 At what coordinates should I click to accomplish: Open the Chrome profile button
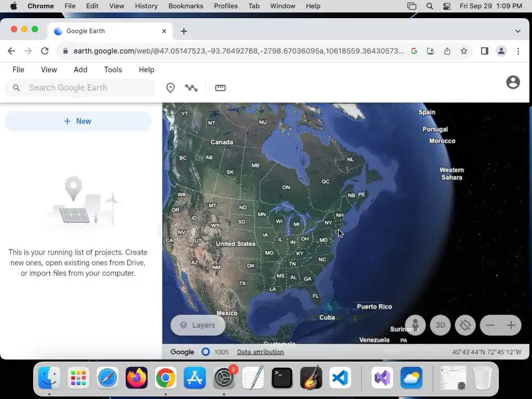(501, 51)
